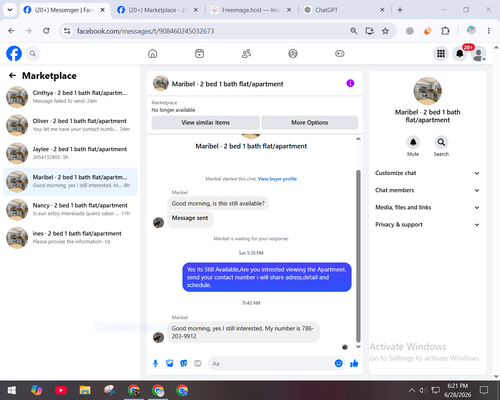Open the Gaming icon in top navigation
This screenshot has height=400, width=500.
pos(340,53)
